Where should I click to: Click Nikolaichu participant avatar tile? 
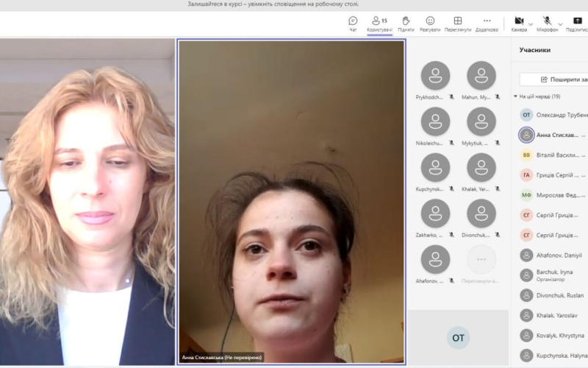435,121
